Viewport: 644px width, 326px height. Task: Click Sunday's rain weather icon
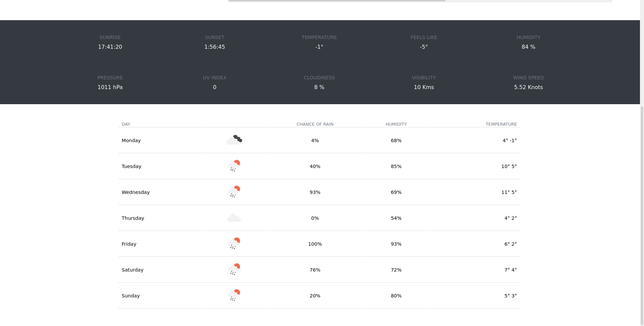click(x=234, y=295)
